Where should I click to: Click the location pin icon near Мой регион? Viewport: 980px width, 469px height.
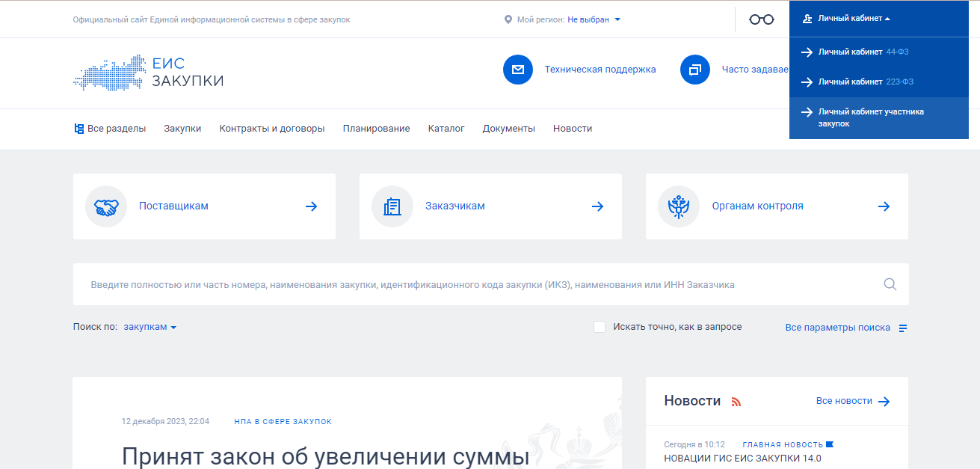coord(508,19)
